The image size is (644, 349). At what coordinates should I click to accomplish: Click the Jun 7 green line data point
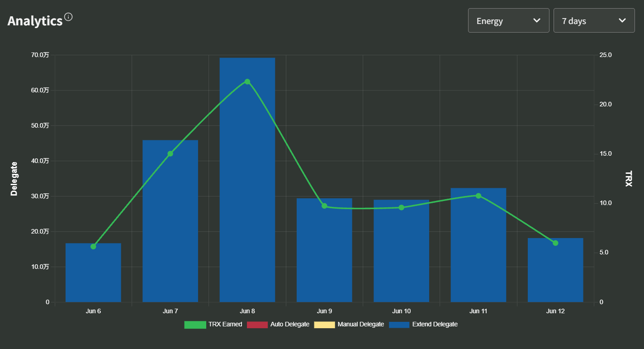(x=170, y=154)
